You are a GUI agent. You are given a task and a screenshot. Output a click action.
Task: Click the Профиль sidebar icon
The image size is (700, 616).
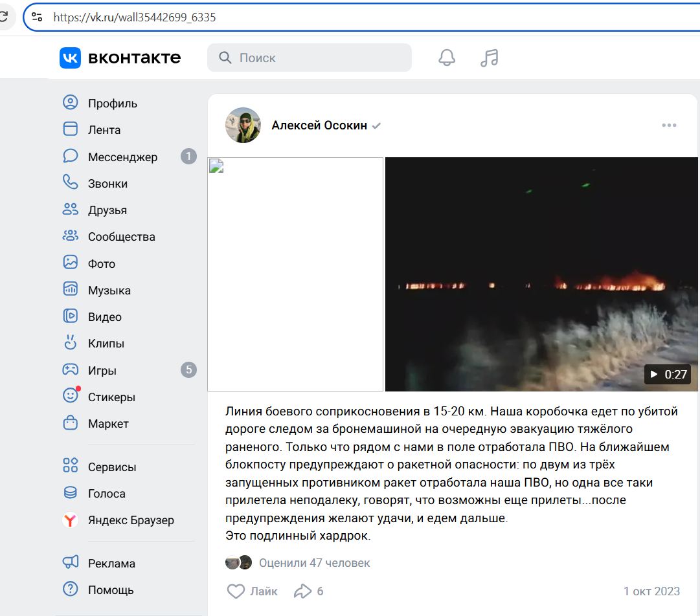click(70, 103)
